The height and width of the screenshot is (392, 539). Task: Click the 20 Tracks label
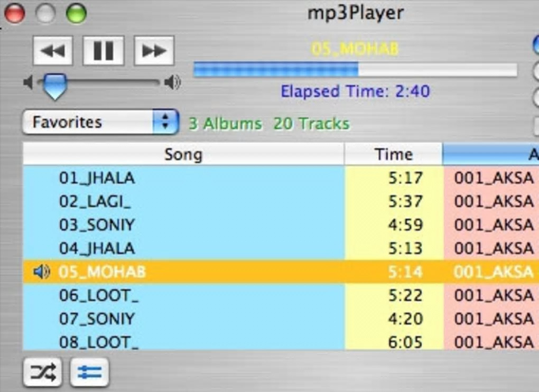(311, 124)
